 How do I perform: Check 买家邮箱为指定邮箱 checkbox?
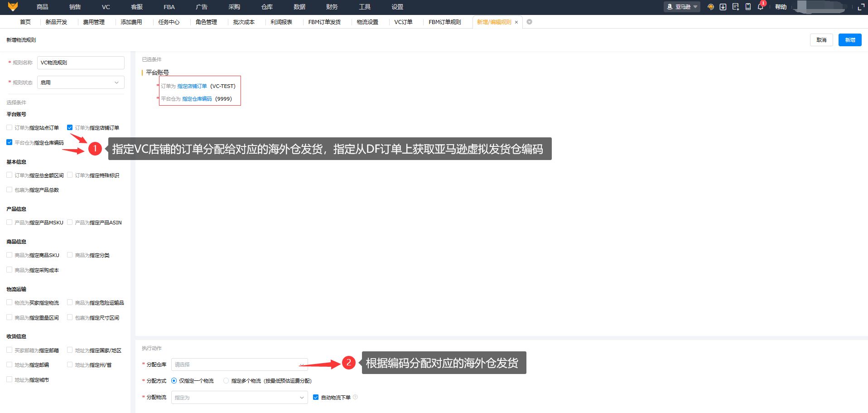point(10,350)
